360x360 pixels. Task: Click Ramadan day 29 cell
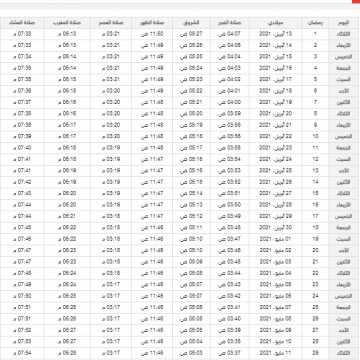[x=315, y=353]
